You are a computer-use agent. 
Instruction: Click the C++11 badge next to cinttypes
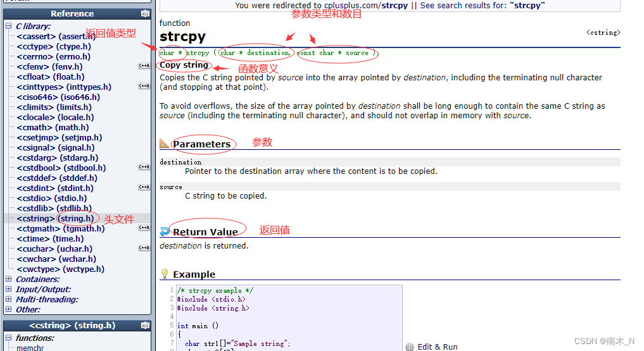point(144,86)
